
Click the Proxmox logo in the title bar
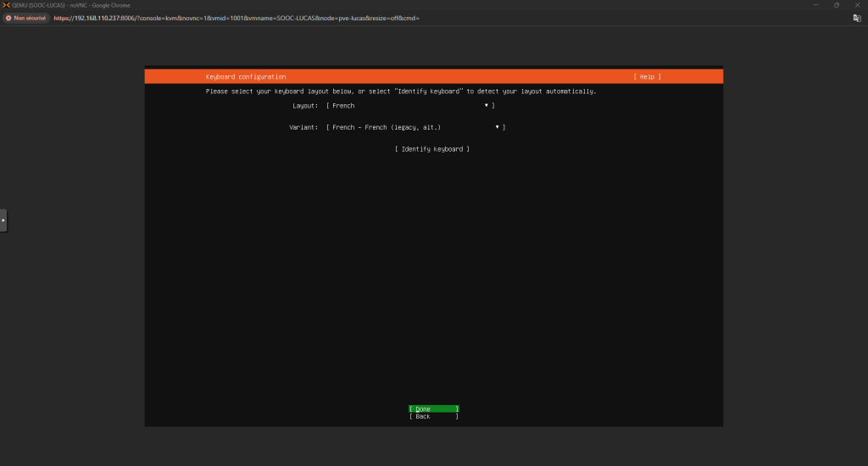coord(6,5)
